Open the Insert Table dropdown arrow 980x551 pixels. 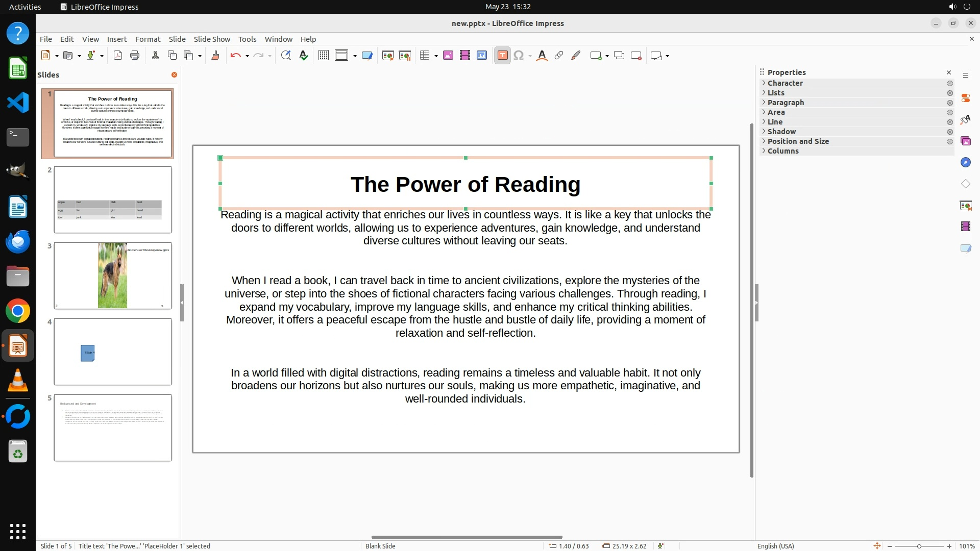click(x=436, y=56)
